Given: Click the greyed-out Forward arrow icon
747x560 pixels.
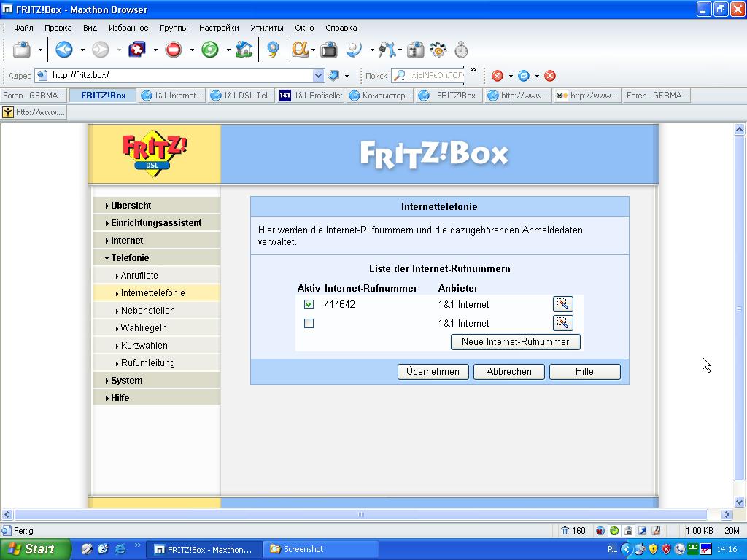Looking at the screenshot, I should pyautogui.click(x=100, y=50).
